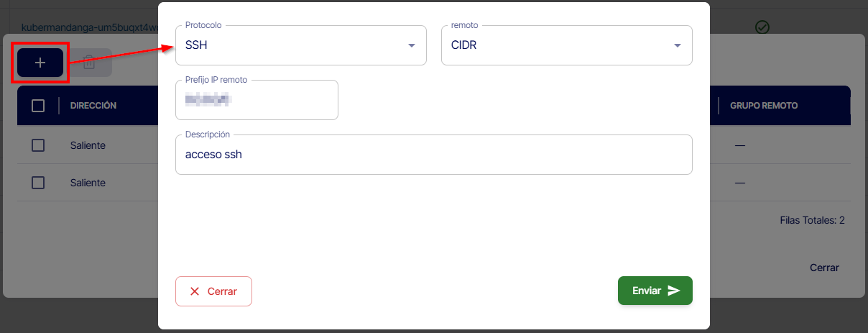Screen dimensions: 868x333
Task: Click the GRUPO REMOTO column header
Action: tap(764, 106)
